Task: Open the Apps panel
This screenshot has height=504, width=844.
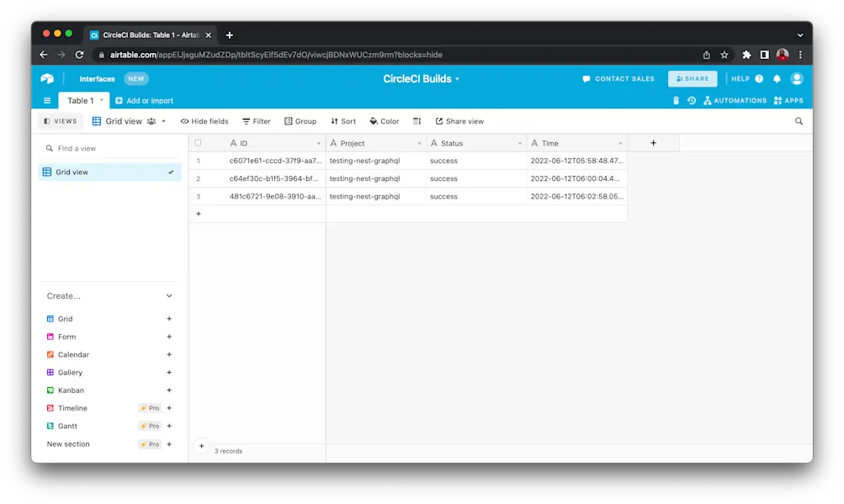Action: click(787, 99)
